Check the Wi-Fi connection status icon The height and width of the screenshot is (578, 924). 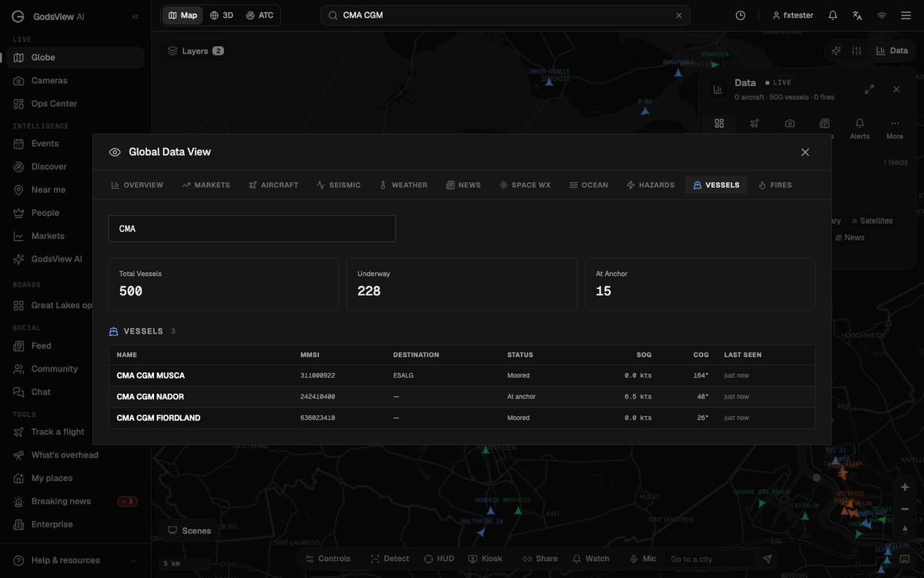click(882, 15)
